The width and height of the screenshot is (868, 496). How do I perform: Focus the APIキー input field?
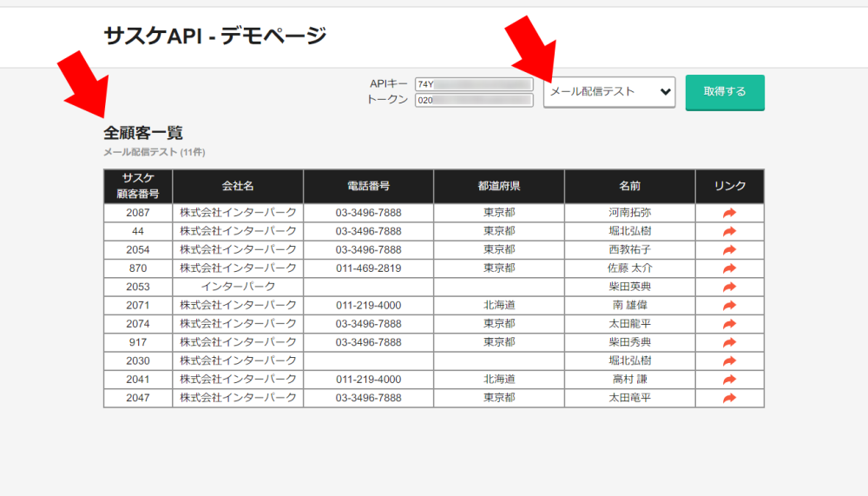(474, 84)
